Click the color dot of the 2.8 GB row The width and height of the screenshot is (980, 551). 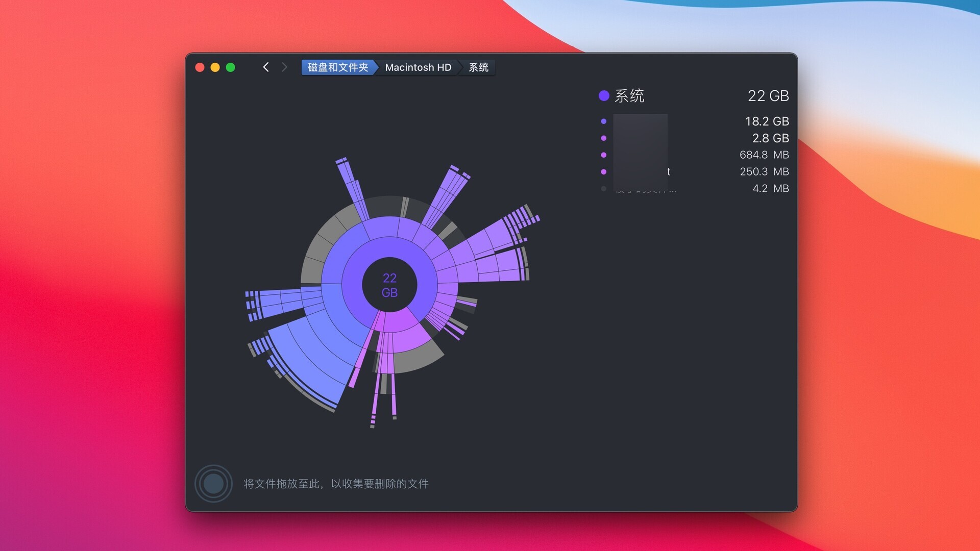[x=604, y=138]
